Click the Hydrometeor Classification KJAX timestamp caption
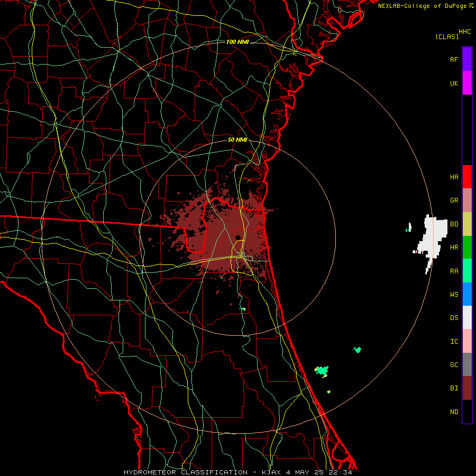Screen dimensions: 476x476 237,472
